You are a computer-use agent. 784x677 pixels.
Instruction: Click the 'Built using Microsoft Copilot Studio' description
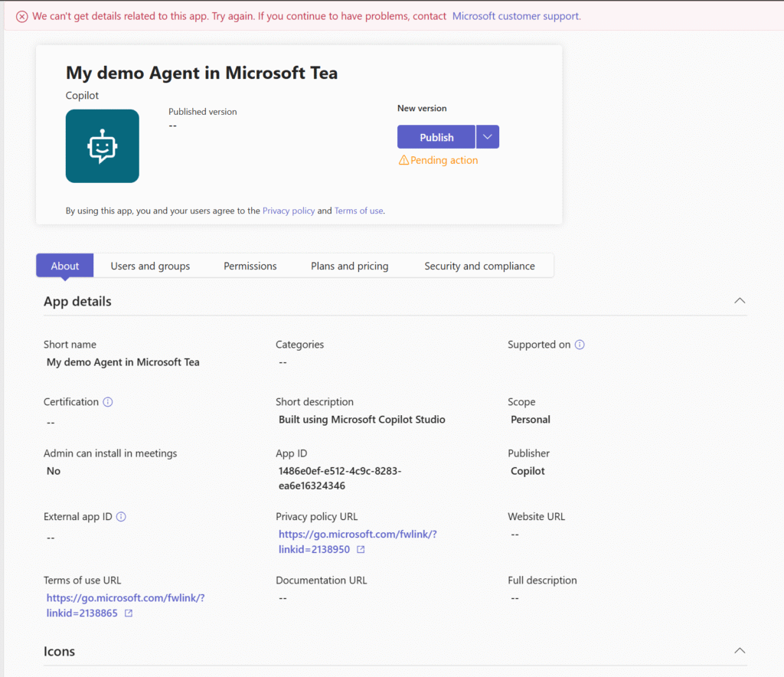[362, 420]
